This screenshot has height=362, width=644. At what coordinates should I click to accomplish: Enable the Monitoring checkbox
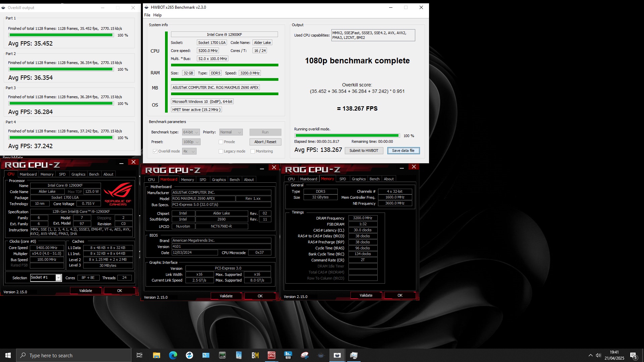pos(253,152)
